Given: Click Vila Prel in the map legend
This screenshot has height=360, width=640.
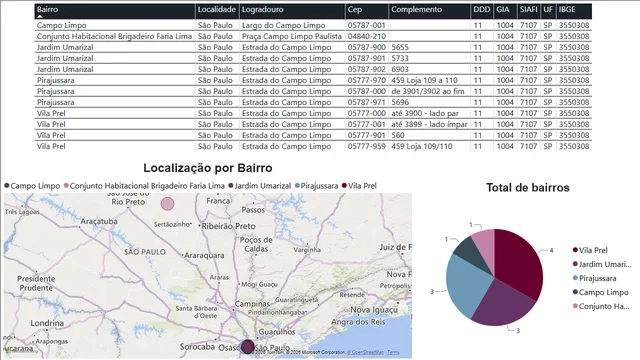Looking at the screenshot, I should [359, 186].
